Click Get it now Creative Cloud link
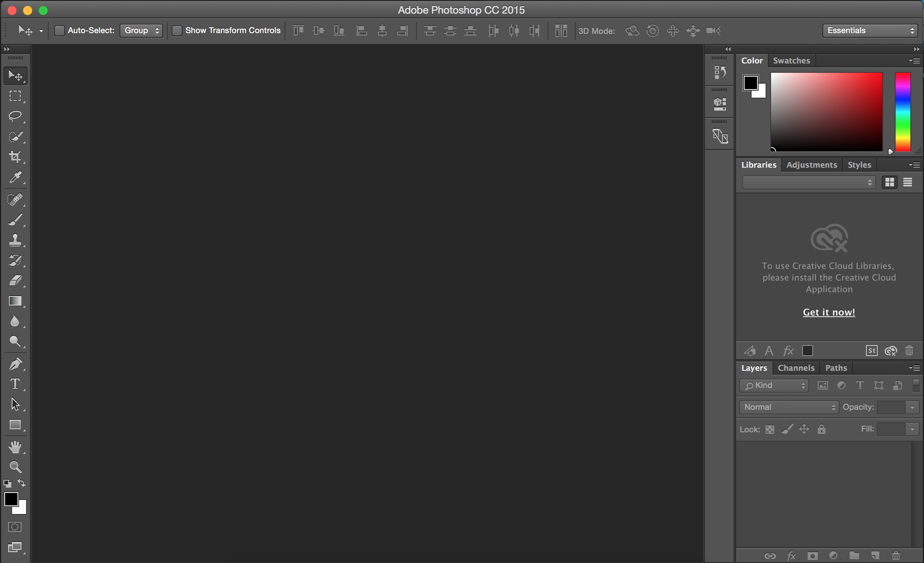 829,312
